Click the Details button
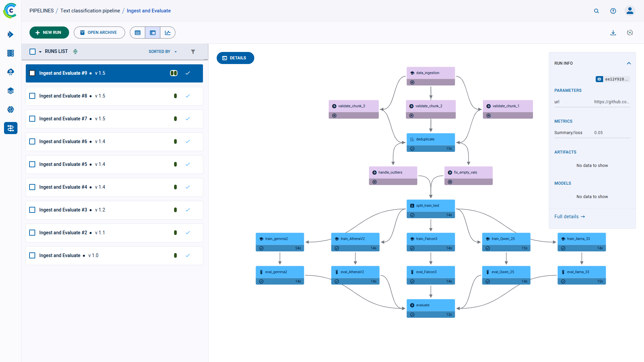Screen dimensions: 644x362 pyautogui.click(x=235, y=58)
